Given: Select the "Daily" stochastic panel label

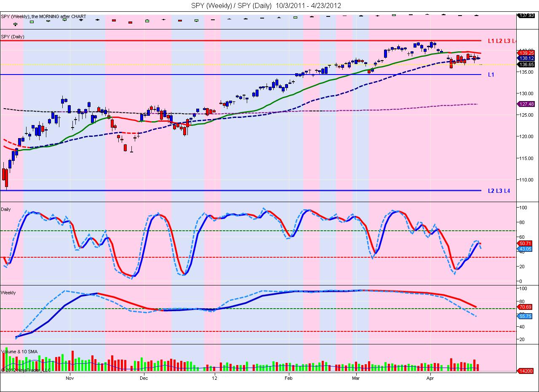Looking at the screenshot, I should point(6,209).
